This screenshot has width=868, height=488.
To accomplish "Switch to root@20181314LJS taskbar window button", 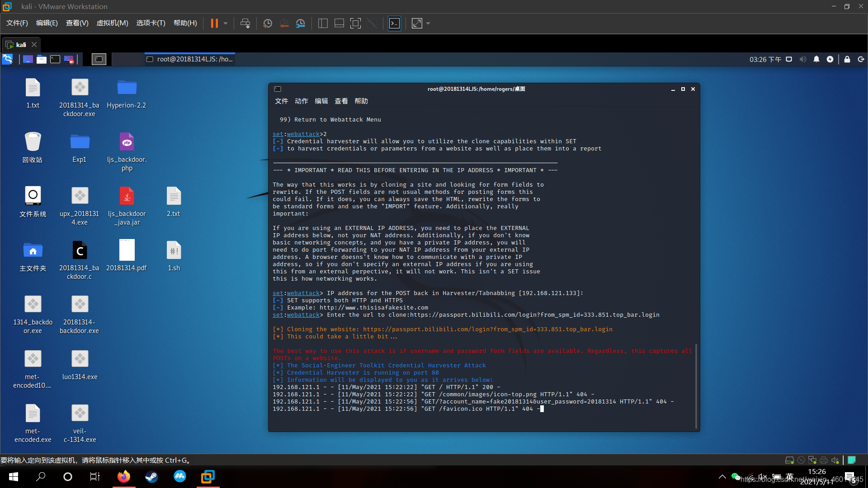I will (x=190, y=59).
